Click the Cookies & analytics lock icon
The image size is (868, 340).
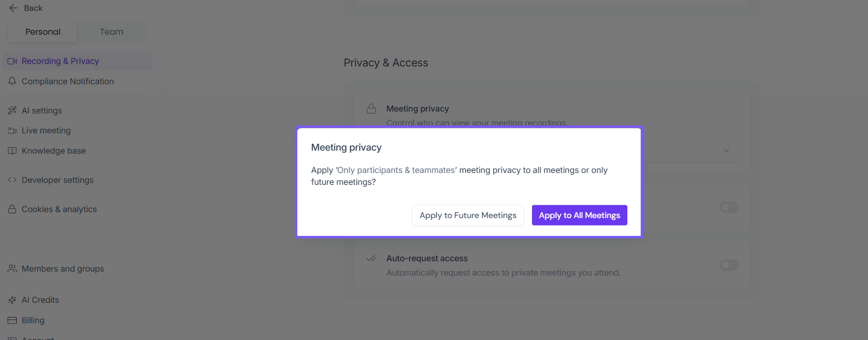[12, 209]
